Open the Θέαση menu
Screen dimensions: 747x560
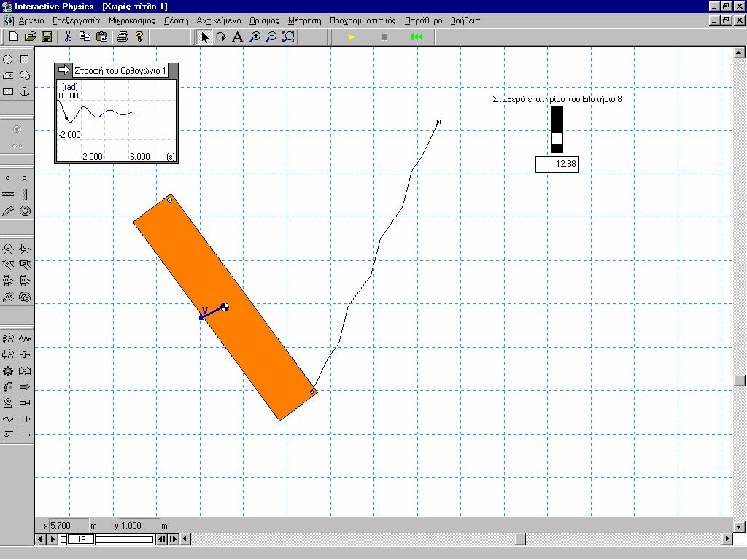(x=177, y=20)
